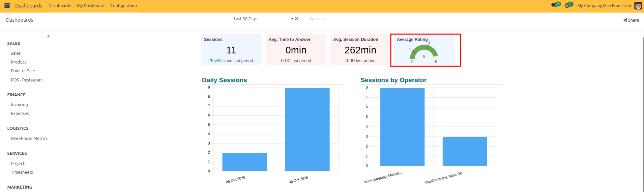Click the Avg. Time to Answer card
Image resolution: width=644 pixels, height=192 pixels.
click(296, 49)
